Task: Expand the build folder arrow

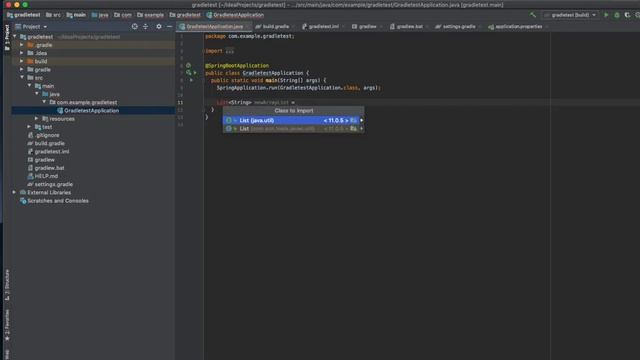Action: 22,61
